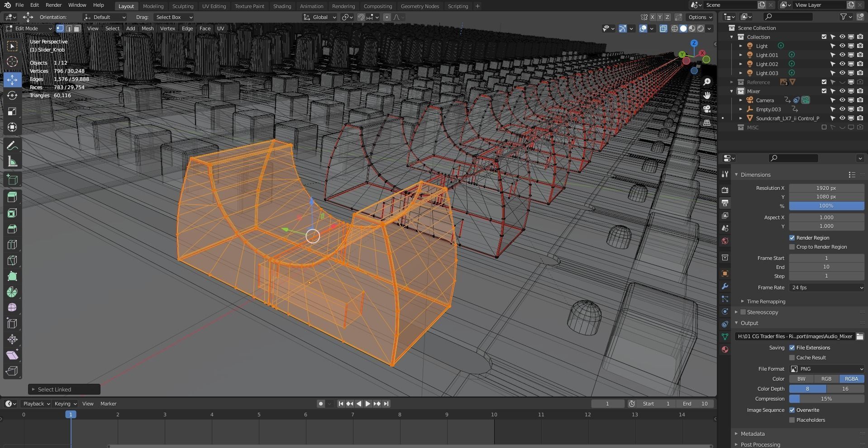Click the Compression 15% slider
Image resolution: width=868 pixels, height=448 pixels.
pos(827,399)
